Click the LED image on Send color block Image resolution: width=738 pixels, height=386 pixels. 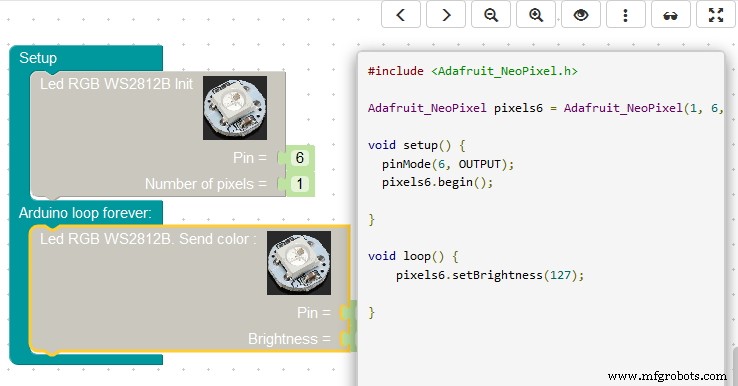[x=299, y=263]
